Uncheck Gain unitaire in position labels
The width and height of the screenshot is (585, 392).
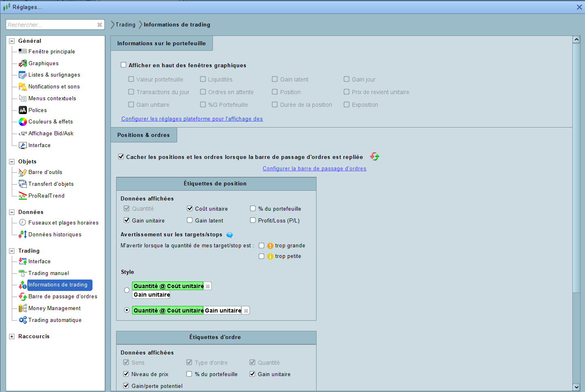[x=127, y=220]
